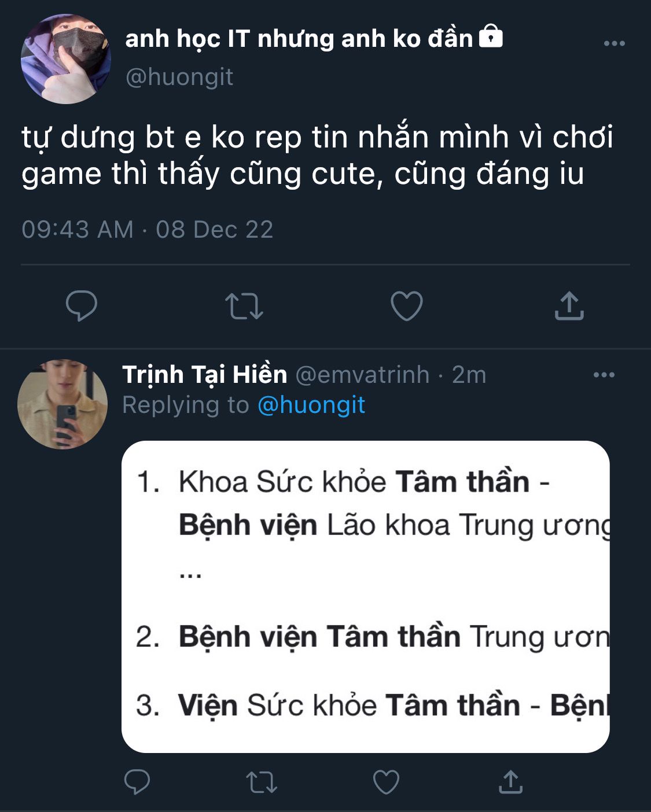Share the main tweet by huongit
The height and width of the screenshot is (812, 651).
[569, 306]
